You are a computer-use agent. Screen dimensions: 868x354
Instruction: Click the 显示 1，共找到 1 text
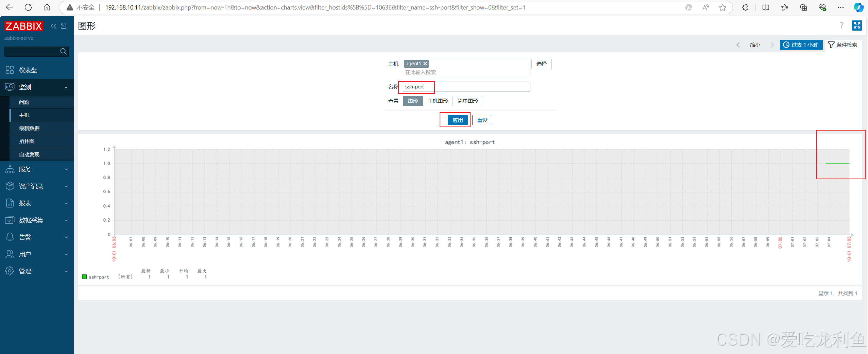tap(837, 293)
